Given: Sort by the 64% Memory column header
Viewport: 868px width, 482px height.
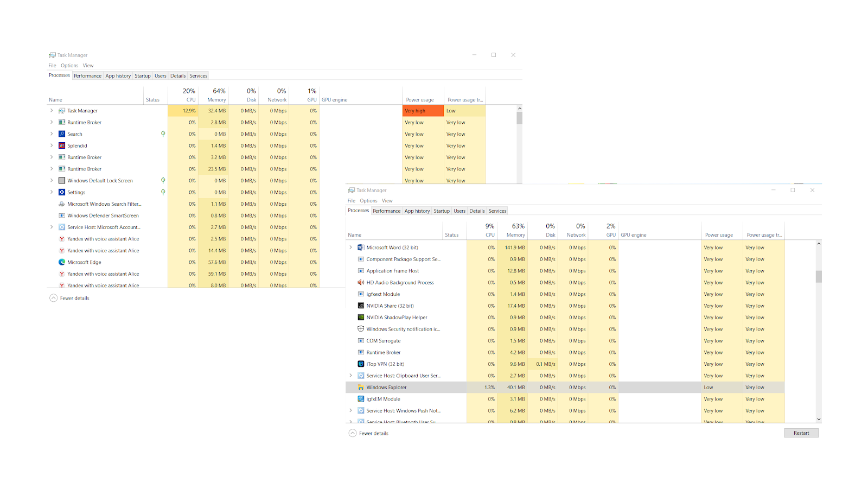Looking at the screenshot, I should point(214,95).
